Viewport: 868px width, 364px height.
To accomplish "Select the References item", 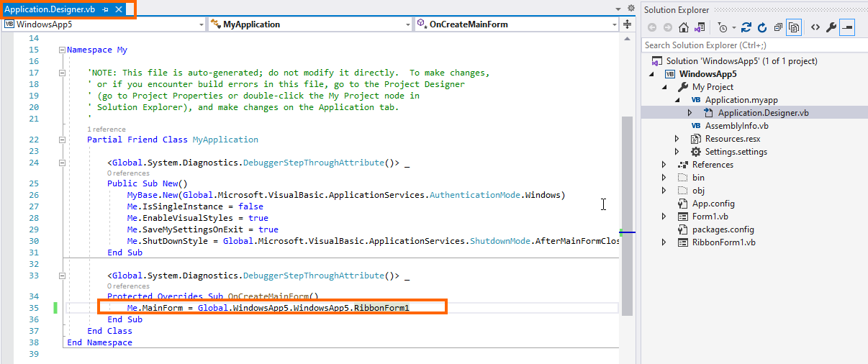I will (713, 165).
